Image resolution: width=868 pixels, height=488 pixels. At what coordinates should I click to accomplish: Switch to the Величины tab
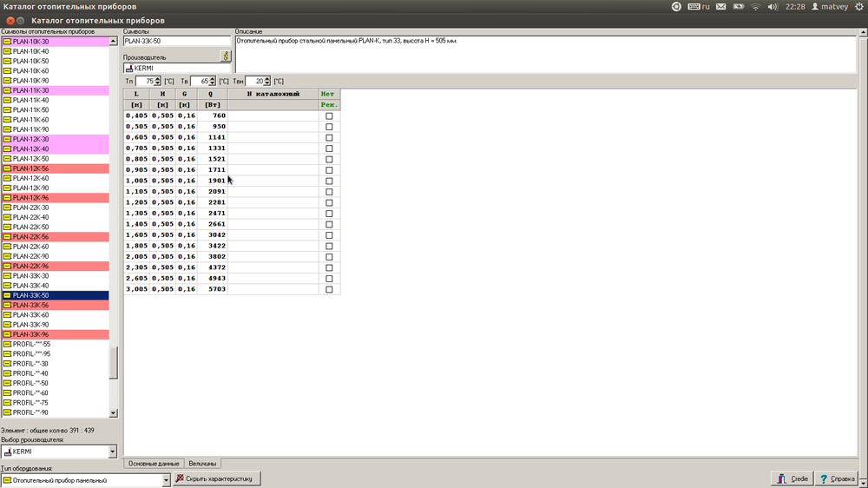(x=202, y=464)
